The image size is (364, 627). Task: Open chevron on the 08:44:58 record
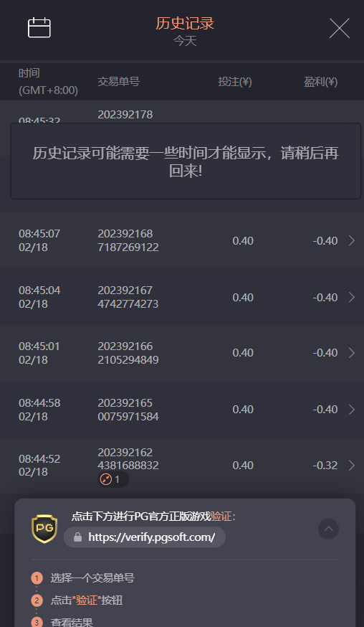[351, 410]
